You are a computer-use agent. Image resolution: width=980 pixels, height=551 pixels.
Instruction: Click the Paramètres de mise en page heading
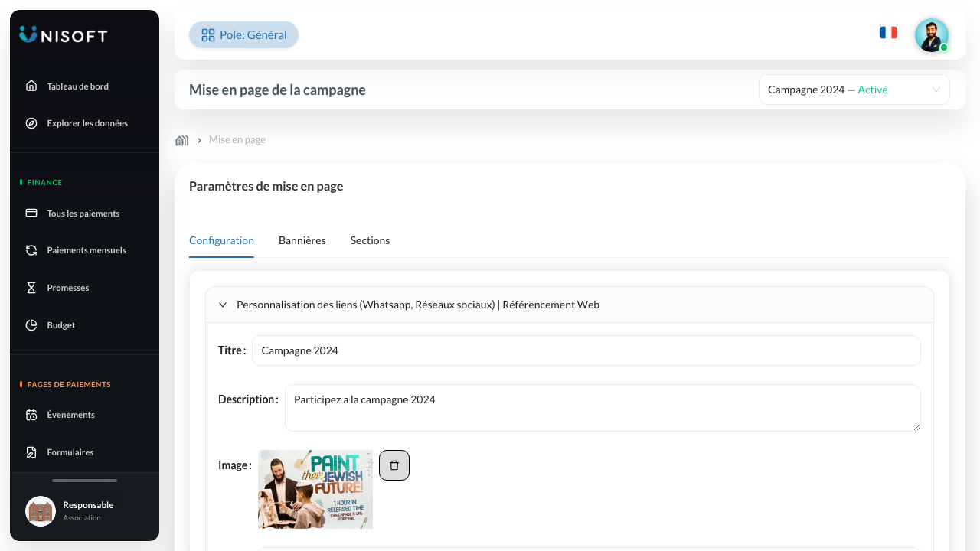pyautogui.click(x=266, y=186)
